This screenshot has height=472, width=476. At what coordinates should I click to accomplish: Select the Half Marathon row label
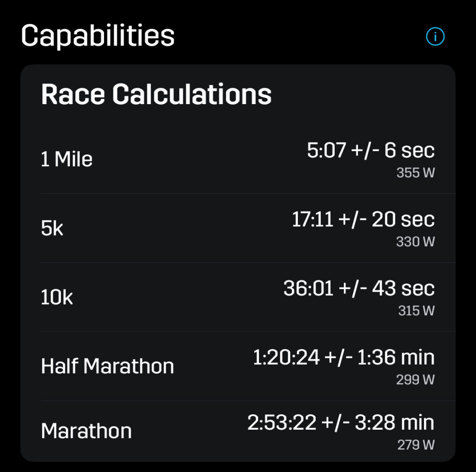click(x=107, y=366)
